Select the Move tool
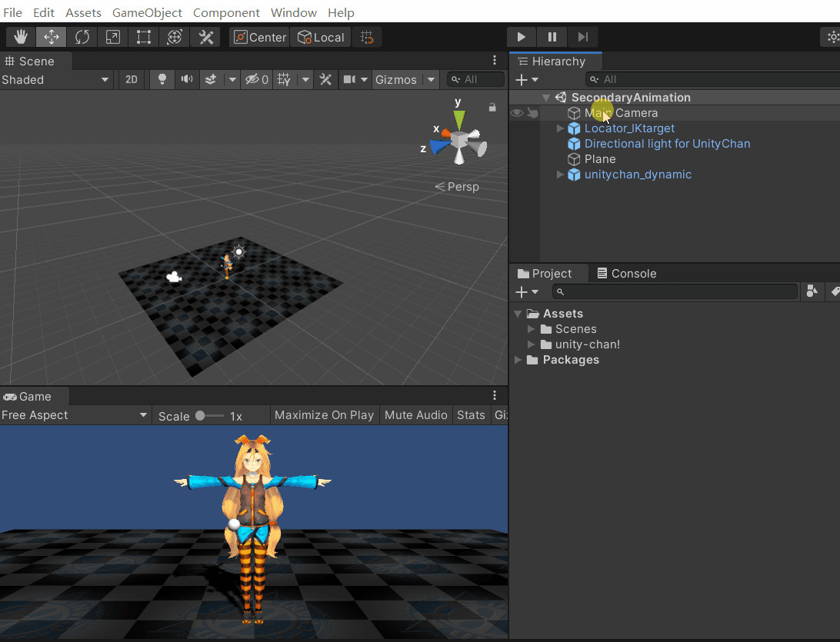This screenshot has width=840, height=642. point(51,37)
